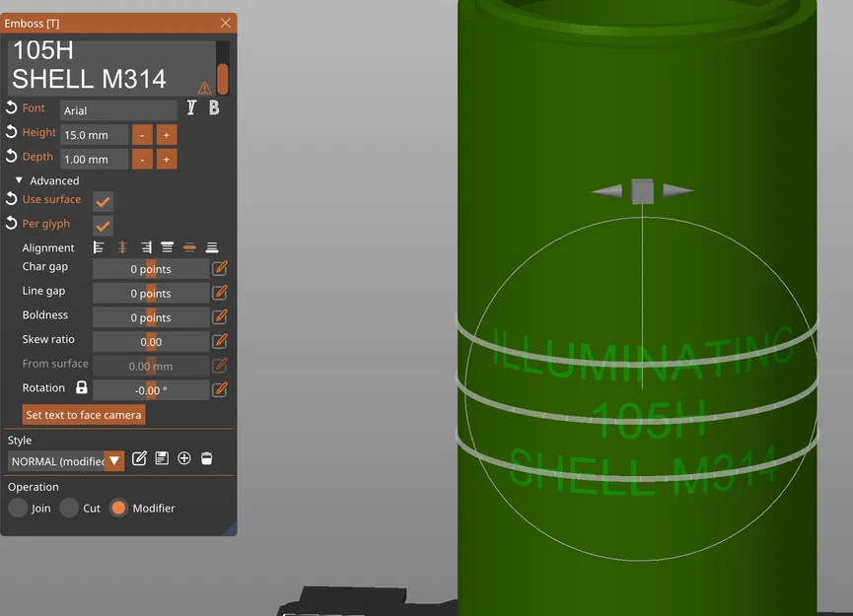Select the Modifier operation

(x=118, y=508)
